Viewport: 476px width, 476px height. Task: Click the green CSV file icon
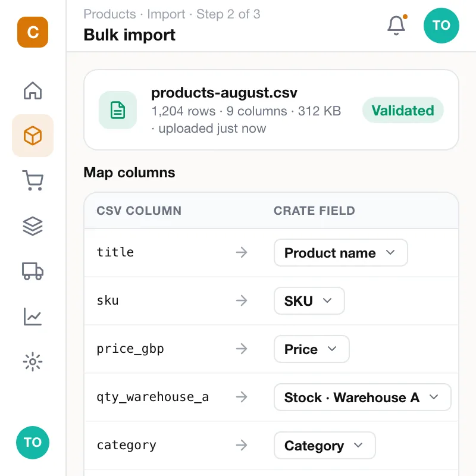(118, 110)
